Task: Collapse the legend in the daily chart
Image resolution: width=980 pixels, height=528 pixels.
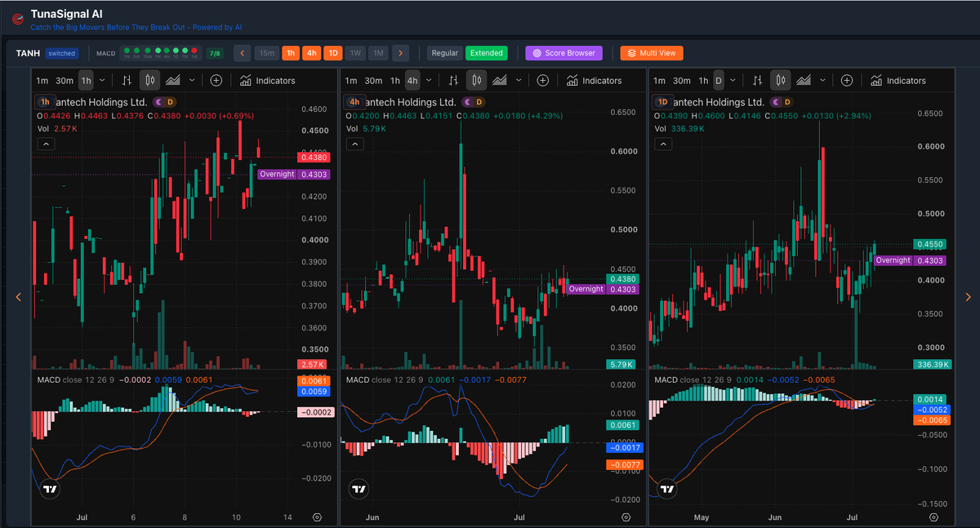Action: (663, 144)
